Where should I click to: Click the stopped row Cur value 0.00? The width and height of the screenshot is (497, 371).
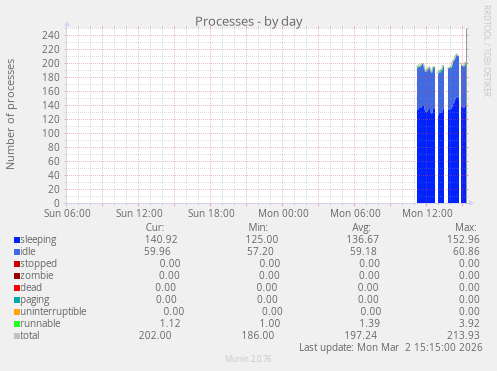[170, 263]
